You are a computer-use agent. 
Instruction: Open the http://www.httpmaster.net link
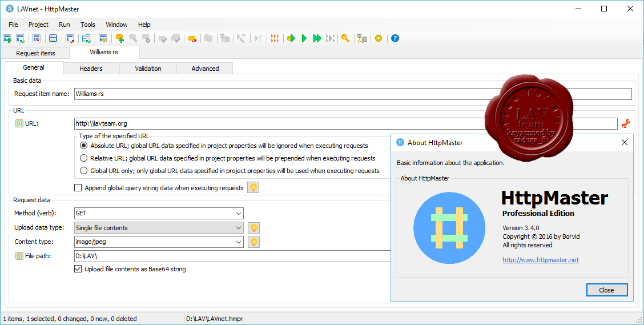(541, 260)
